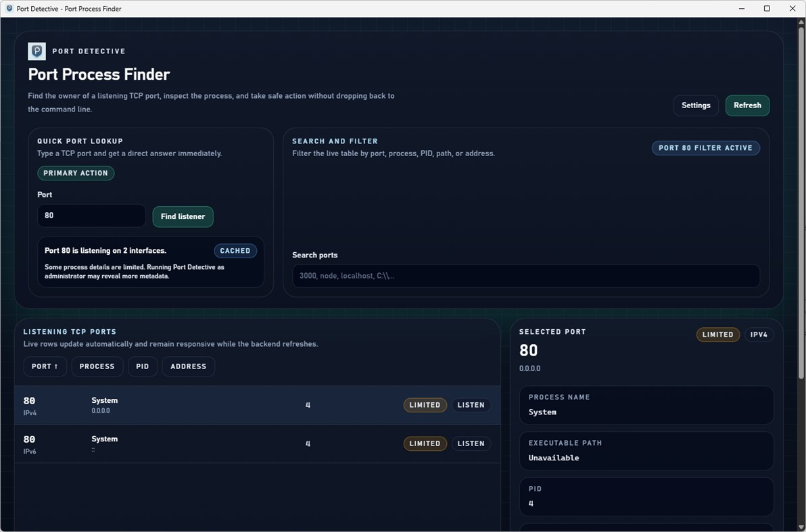Toggle the PORT 80 FILTER ACTIVE pill
Image resolution: width=806 pixels, height=532 pixels.
click(705, 147)
